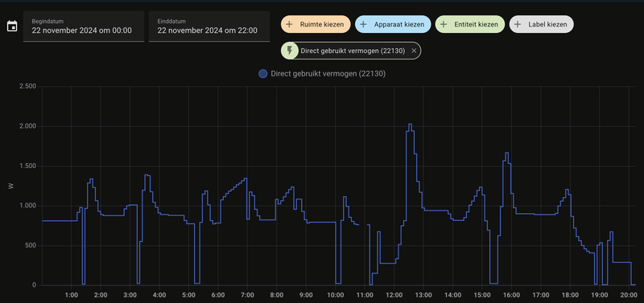Add a room with Ruimte kiezen
644x303 pixels.
pyautogui.click(x=316, y=24)
